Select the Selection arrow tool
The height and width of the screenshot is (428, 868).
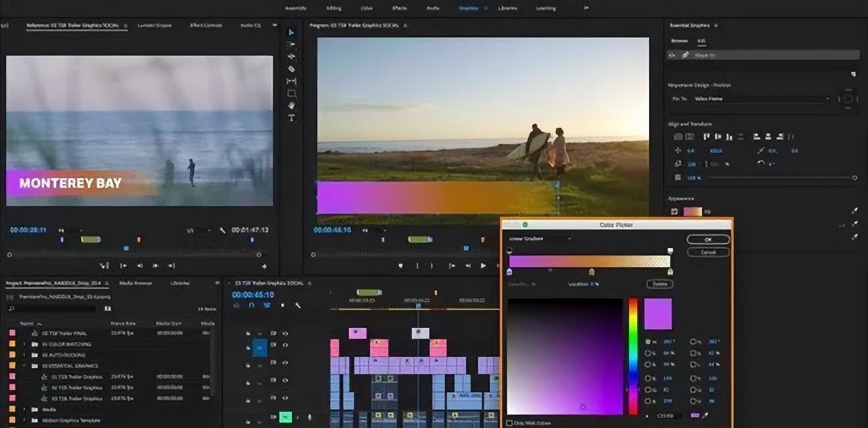[291, 32]
